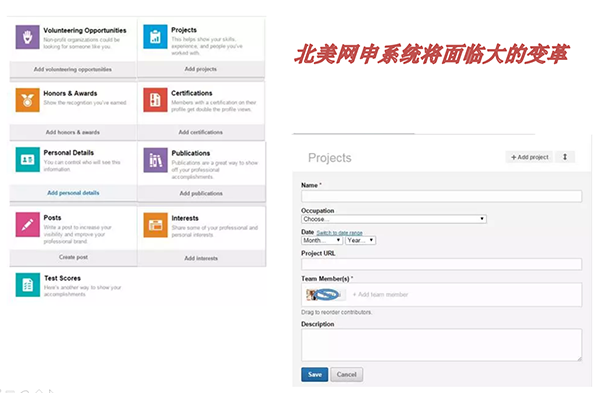Open the Occupation Choose dropdown
The width and height of the screenshot is (600, 393).
pos(394,219)
